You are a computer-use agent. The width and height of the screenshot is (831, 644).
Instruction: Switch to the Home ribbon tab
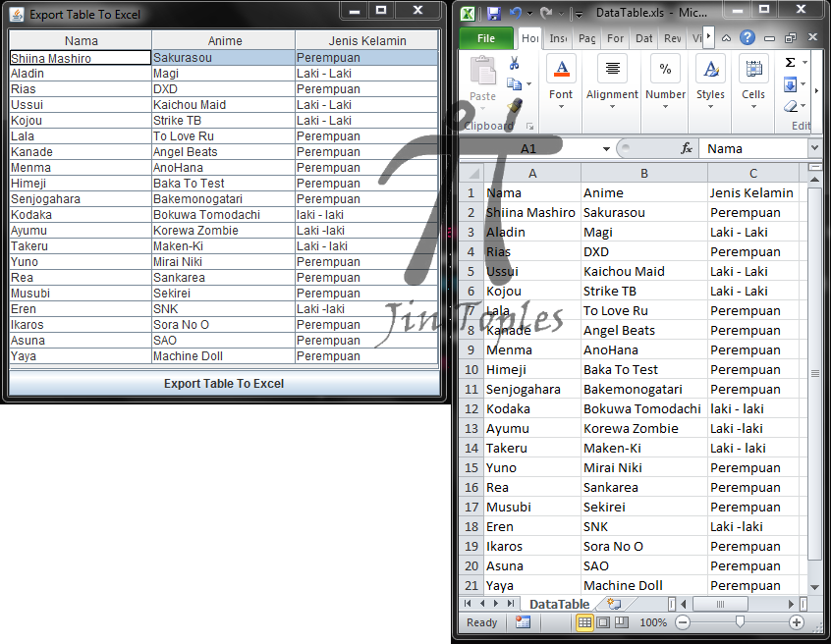click(531, 38)
